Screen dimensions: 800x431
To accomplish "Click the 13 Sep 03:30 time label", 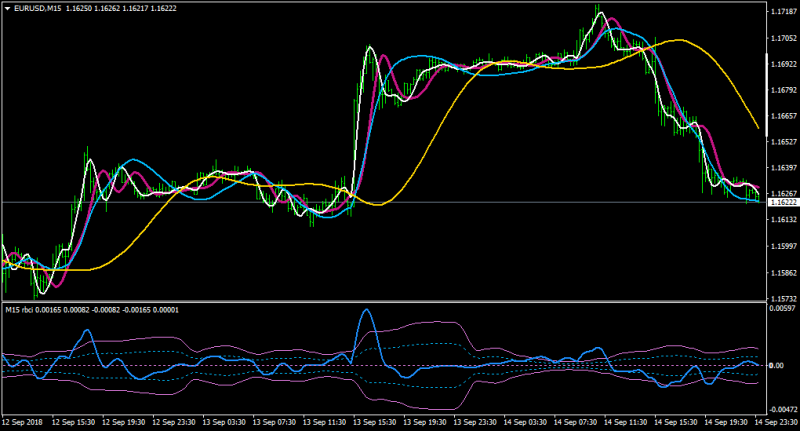I will click(x=224, y=422).
